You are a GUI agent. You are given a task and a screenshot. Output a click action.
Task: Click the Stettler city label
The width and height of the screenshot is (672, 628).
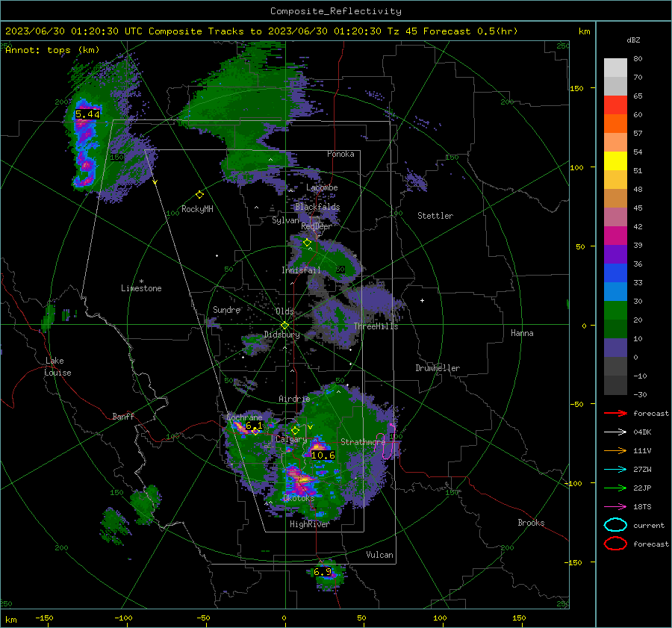(435, 216)
